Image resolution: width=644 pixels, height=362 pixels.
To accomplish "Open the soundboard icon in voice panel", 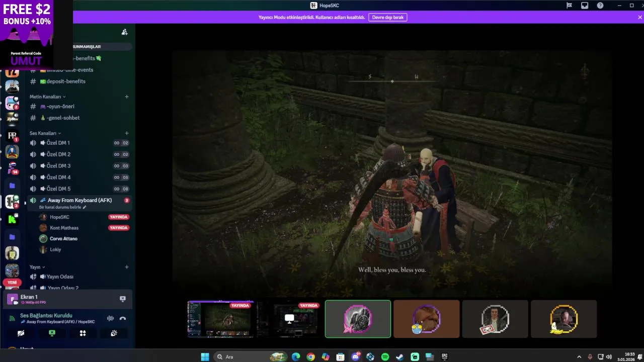I will [x=114, y=333].
